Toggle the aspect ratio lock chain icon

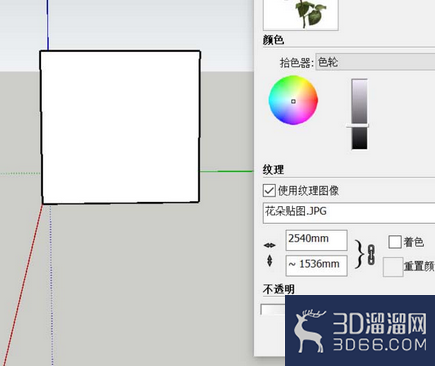click(x=371, y=255)
